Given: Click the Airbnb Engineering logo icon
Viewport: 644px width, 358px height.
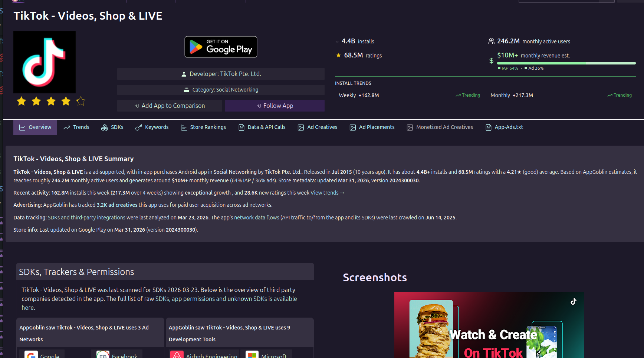Looking at the screenshot, I should click(x=177, y=355).
